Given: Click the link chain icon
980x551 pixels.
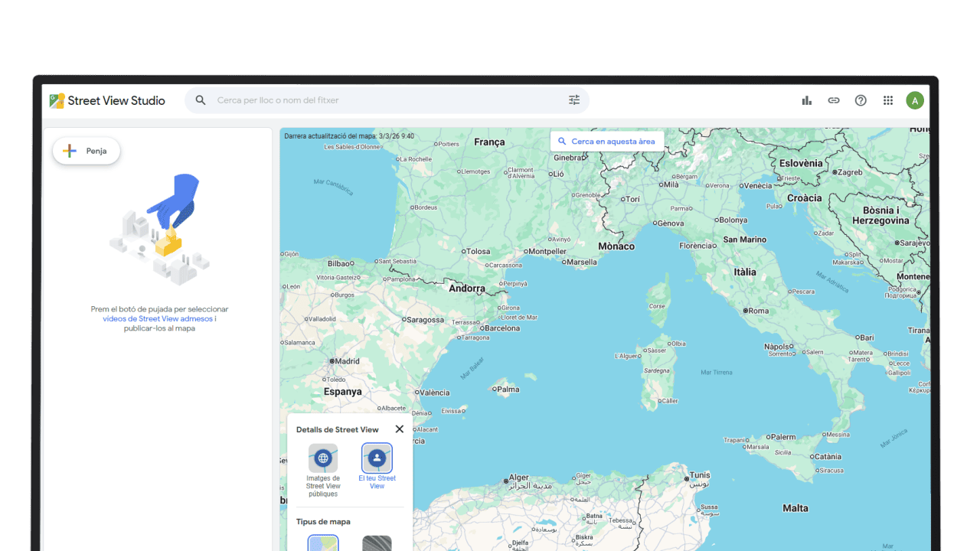Looking at the screenshot, I should coord(834,100).
